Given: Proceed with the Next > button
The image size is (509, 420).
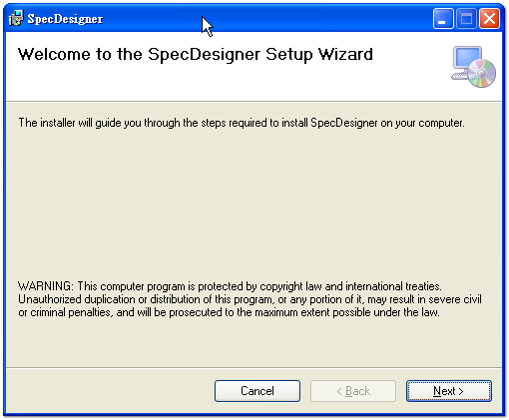Looking at the screenshot, I should [448, 391].
